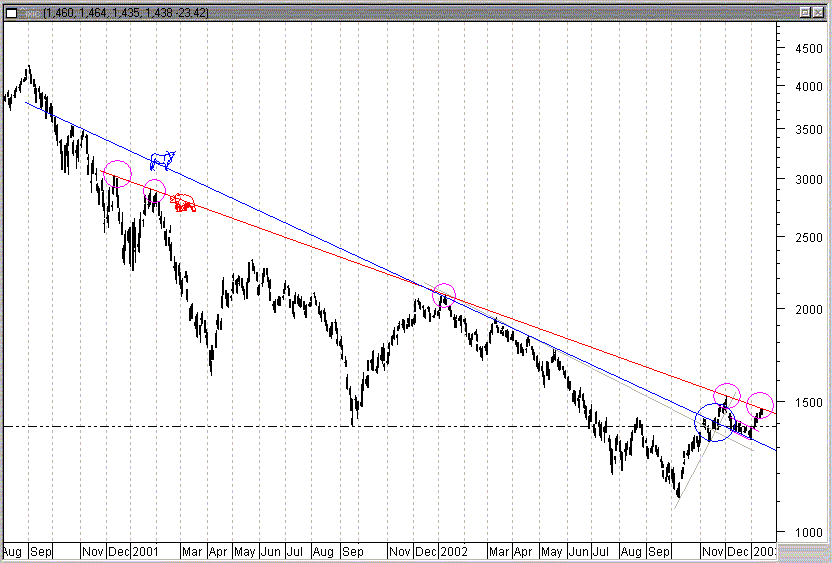
Task: Open the chart window's control-menu icon
Action: (x=11, y=13)
